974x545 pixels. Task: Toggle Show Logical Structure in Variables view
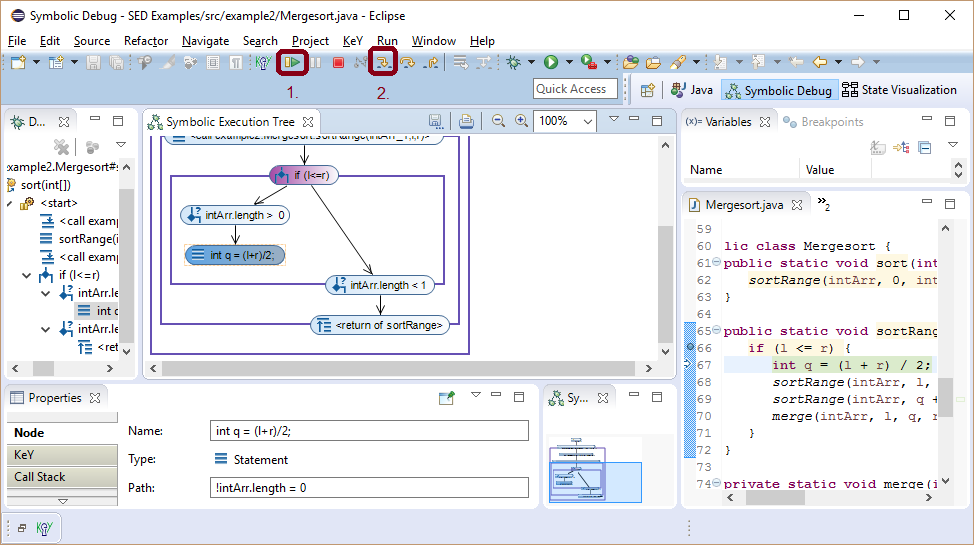pos(901,147)
